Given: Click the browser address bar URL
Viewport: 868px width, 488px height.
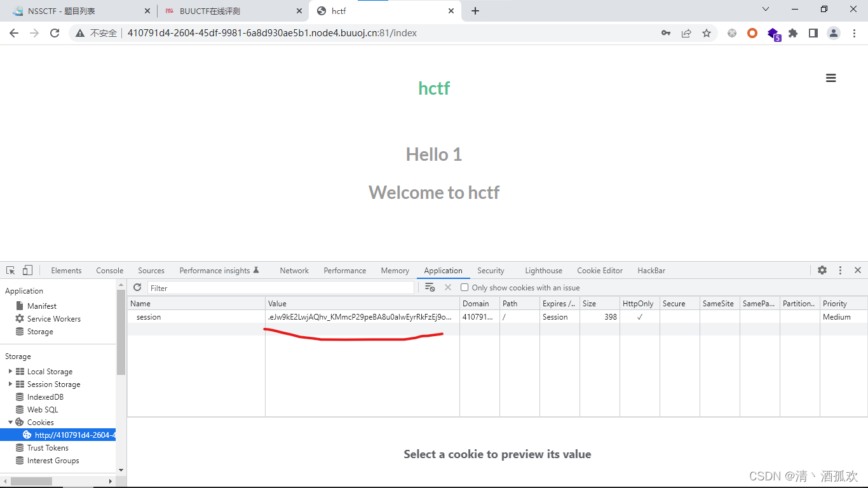Looking at the screenshot, I should 272,33.
